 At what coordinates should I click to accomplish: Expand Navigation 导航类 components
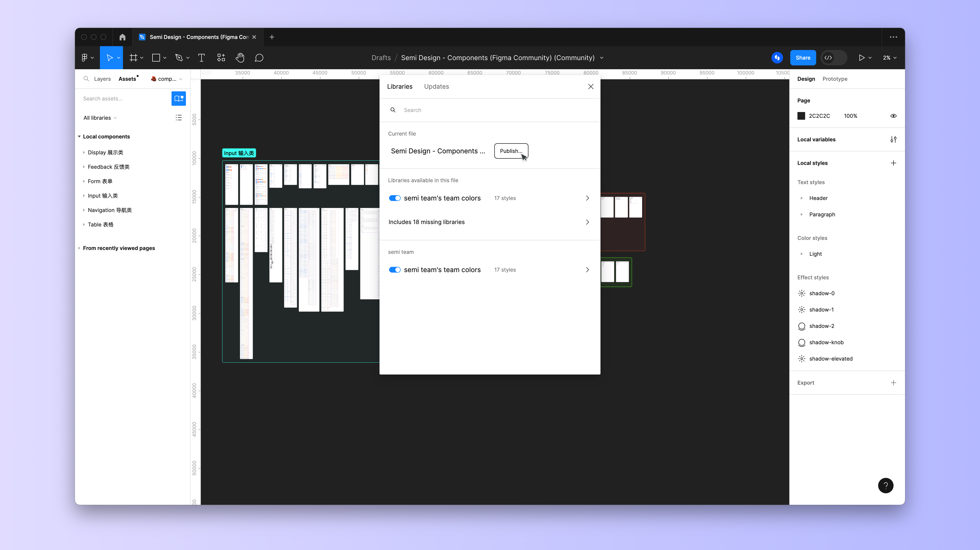(84, 210)
